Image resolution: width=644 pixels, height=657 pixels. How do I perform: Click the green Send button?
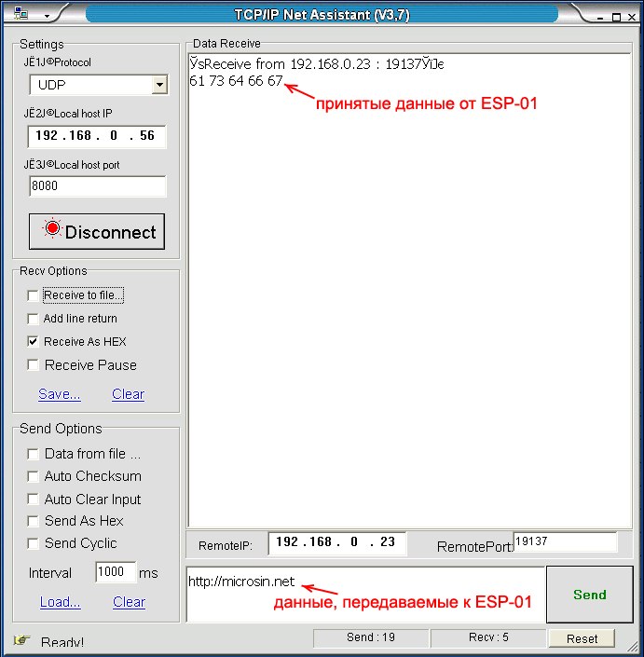tap(590, 595)
